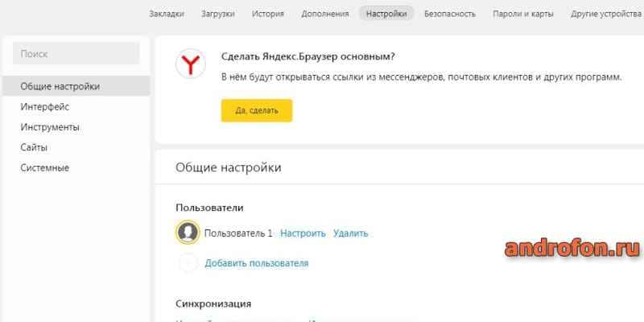
Task: Click the Да, сделать button
Action: click(257, 110)
